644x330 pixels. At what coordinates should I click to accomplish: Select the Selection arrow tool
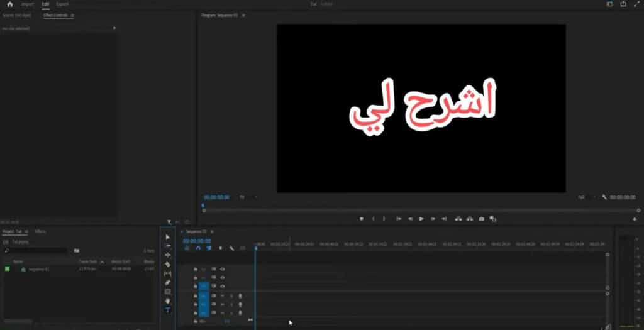tap(167, 237)
